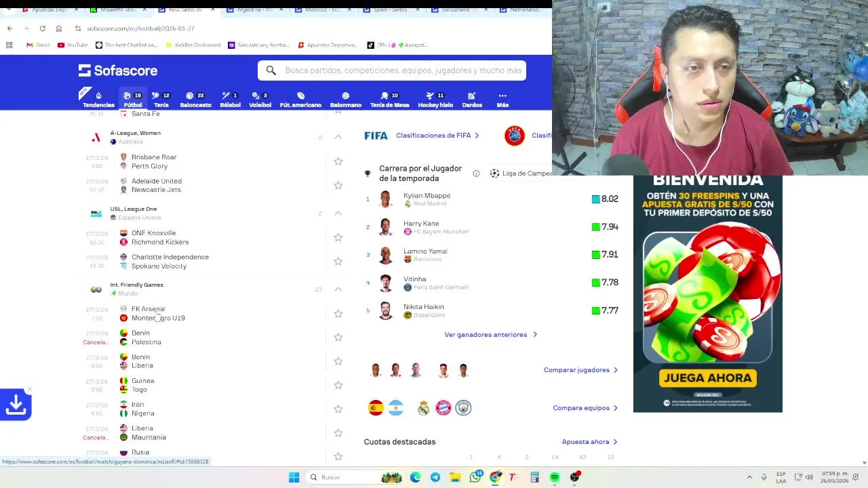Open the Baloncesto sport section
Viewport: 868px width, 488px height.
coord(195,100)
